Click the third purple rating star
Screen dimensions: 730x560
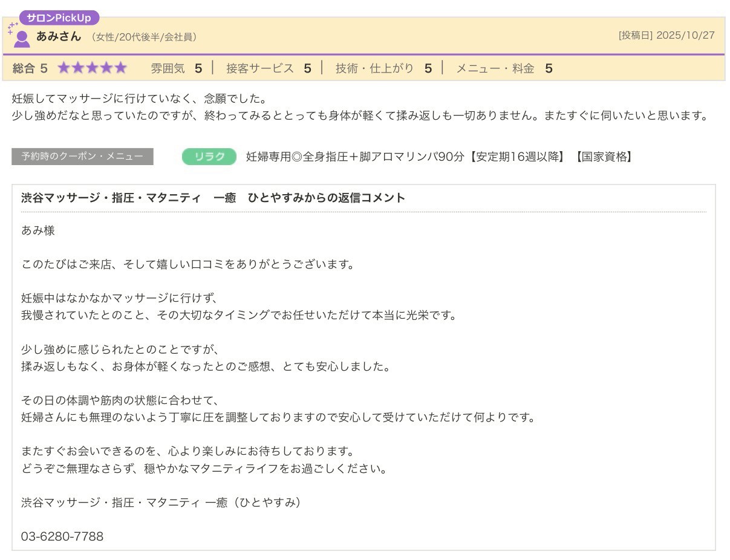pyautogui.click(x=93, y=68)
